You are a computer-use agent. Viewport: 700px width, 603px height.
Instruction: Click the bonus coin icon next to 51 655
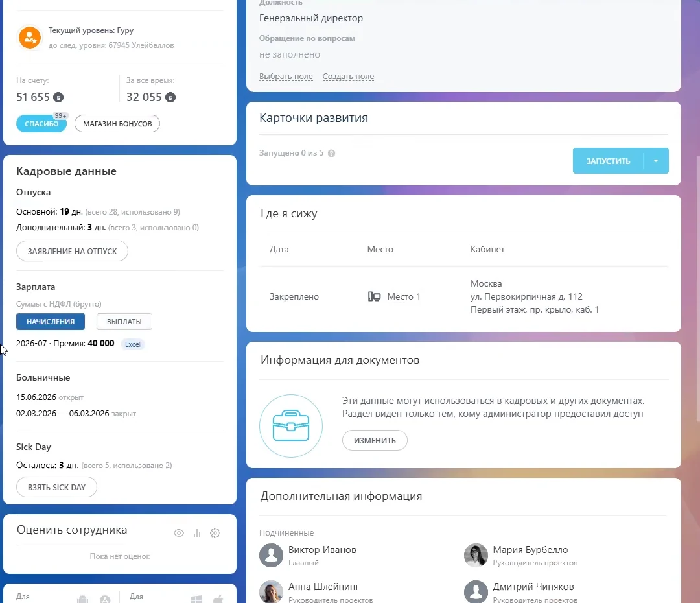(x=58, y=97)
